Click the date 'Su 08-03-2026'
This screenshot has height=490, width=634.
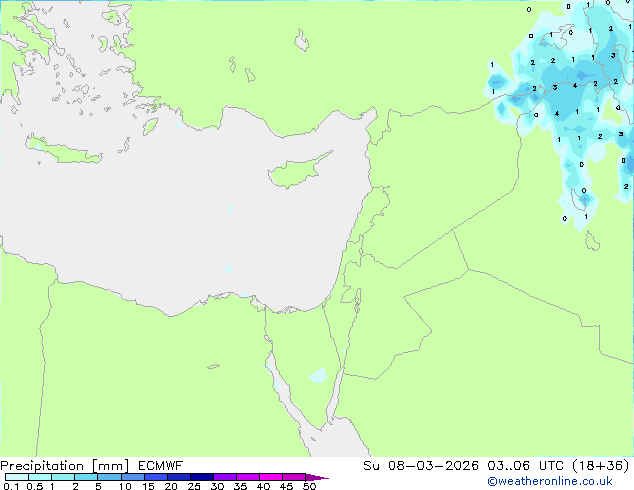[421, 466]
